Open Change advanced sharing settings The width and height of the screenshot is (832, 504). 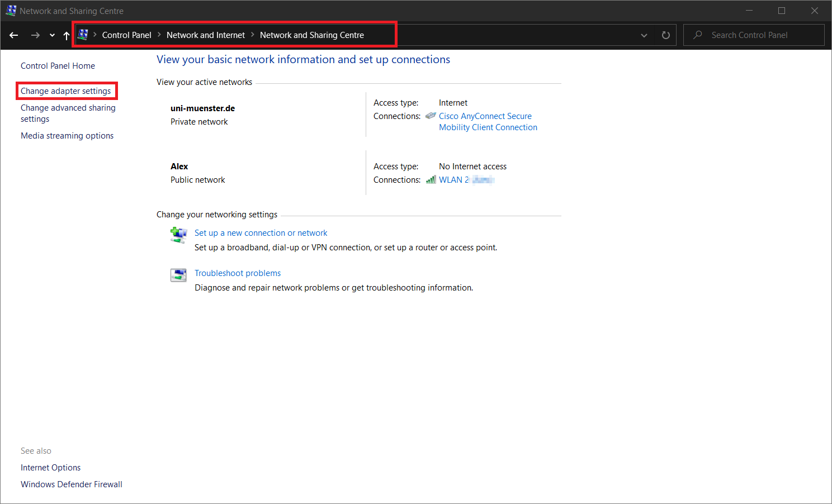coord(68,113)
